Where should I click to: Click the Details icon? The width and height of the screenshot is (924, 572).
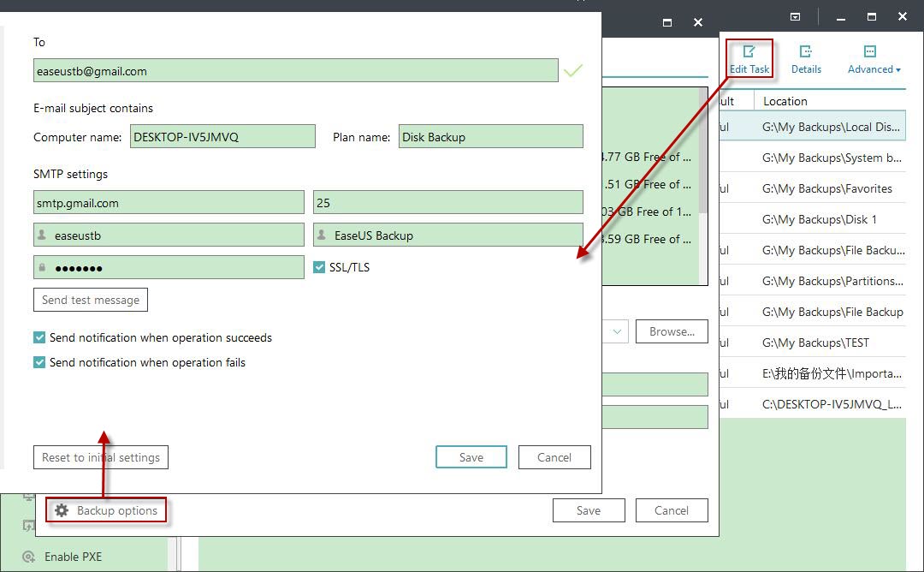[806, 57]
